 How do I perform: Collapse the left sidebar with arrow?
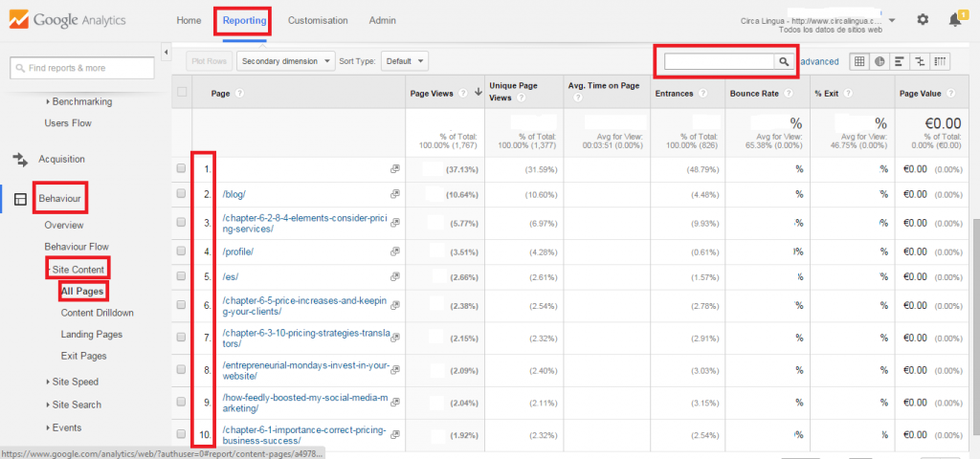(x=167, y=52)
